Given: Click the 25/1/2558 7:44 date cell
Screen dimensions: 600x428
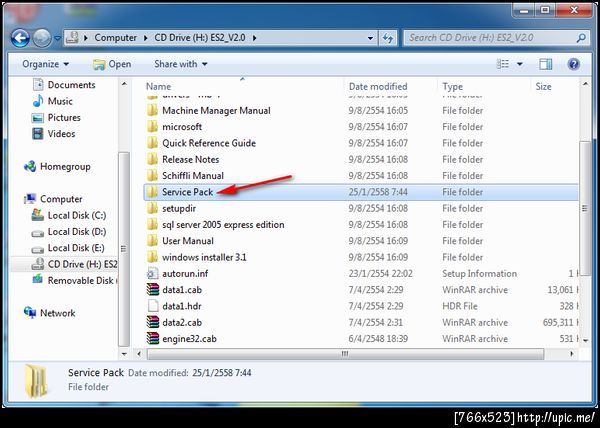Looking at the screenshot, I should click(378, 192).
